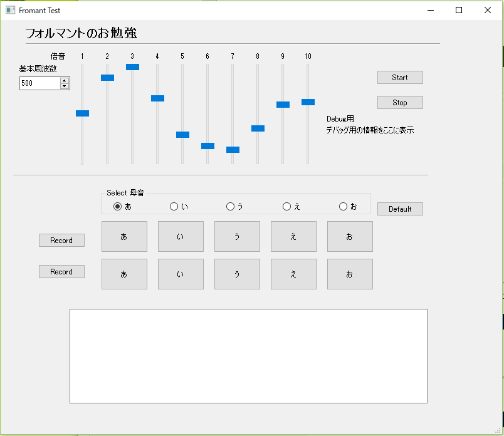Close the Fromant Test window
The image size is (504, 436).
488,10
